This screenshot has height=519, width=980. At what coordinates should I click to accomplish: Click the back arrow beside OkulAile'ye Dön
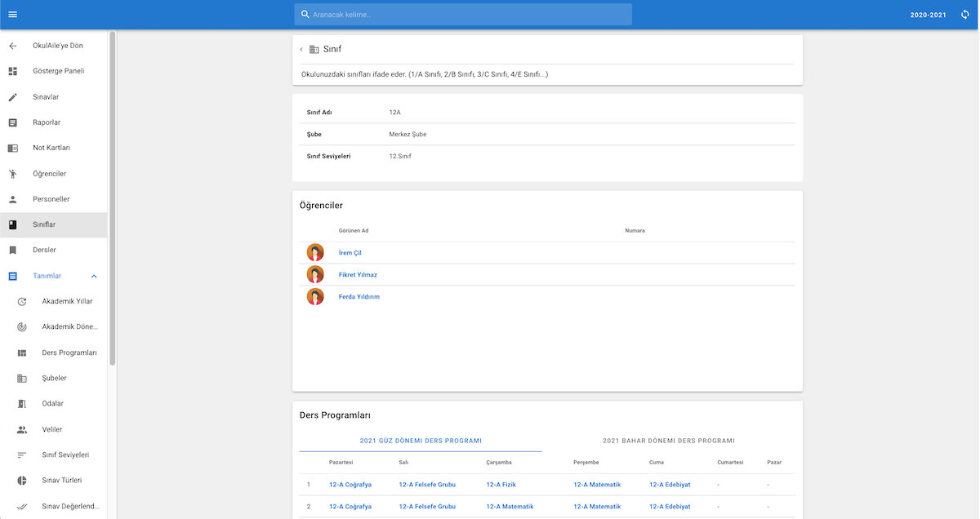(12, 46)
